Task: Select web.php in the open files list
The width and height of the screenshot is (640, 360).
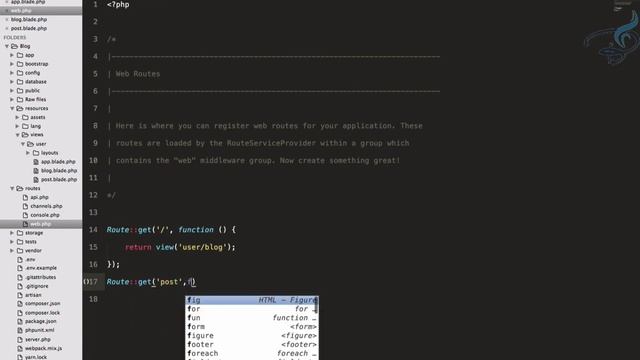Action: pyautogui.click(x=21, y=11)
